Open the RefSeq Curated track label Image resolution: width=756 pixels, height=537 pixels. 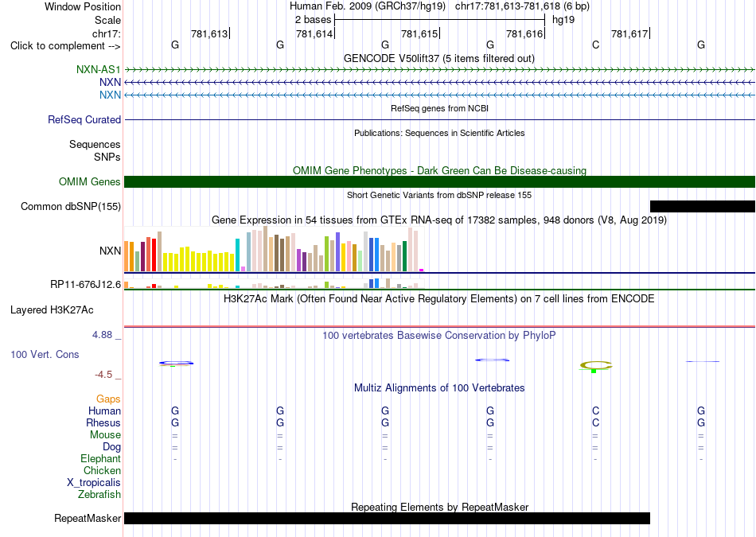click(x=84, y=119)
